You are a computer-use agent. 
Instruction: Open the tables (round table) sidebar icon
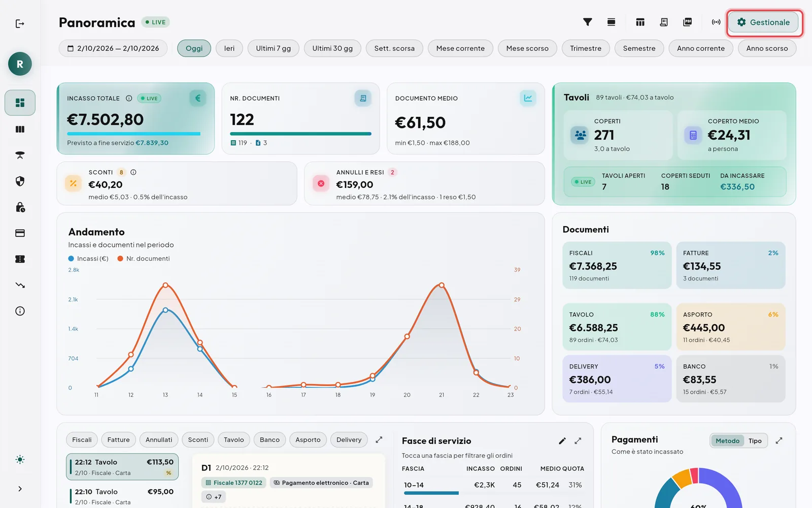pos(20,155)
